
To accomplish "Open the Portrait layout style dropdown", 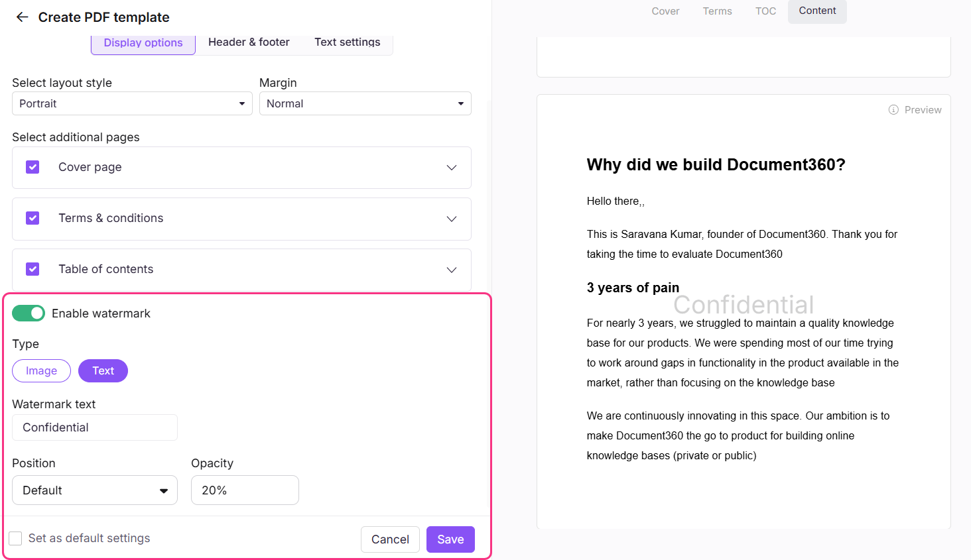I will click(x=132, y=103).
